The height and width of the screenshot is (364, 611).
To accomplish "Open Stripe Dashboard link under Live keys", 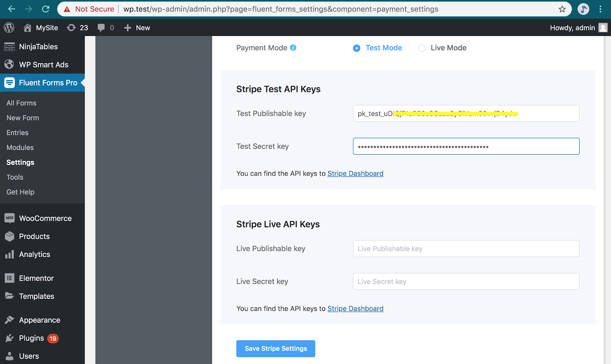I will coord(356,309).
